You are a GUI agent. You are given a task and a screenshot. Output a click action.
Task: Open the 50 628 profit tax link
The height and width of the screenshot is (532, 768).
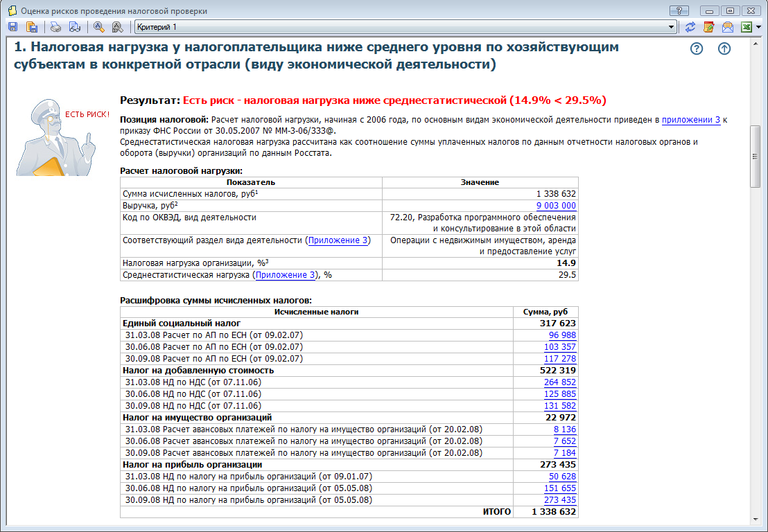[x=562, y=476]
